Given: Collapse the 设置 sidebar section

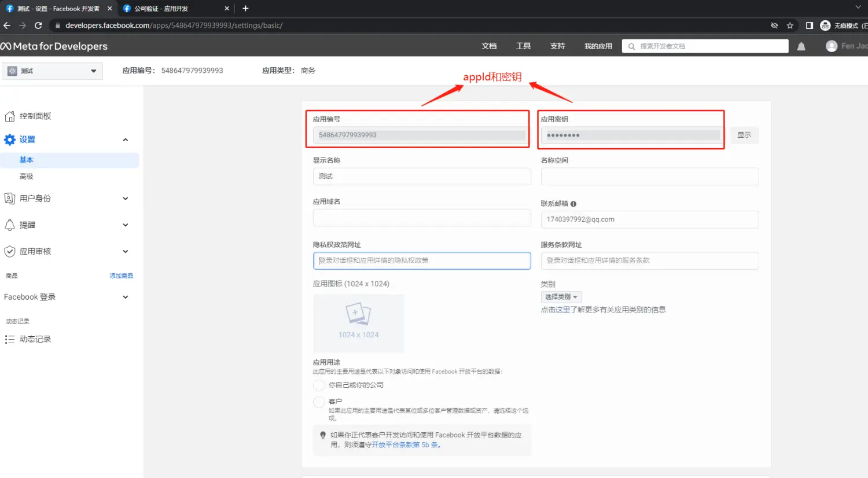Looking at the screenshot, I should pyautogui.click(x=126, y=140).
